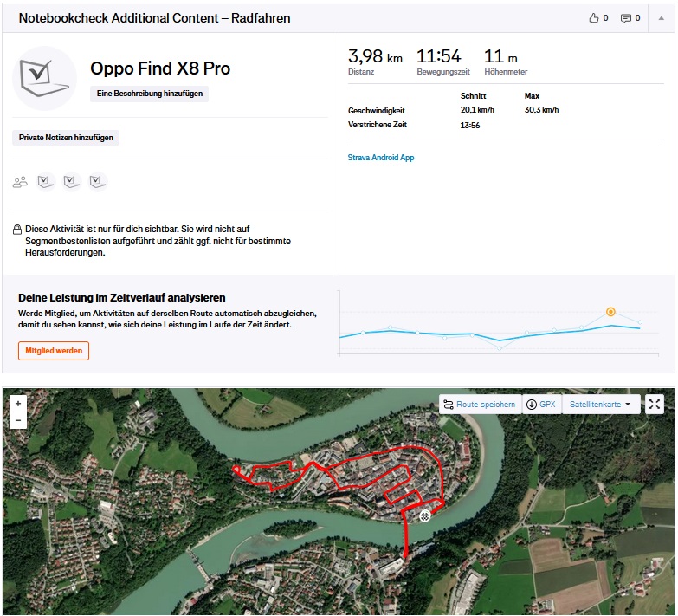678x616 pixels.
Task: Click the 11:54 Bewegungszeit value
Action: tap(439, 56)
